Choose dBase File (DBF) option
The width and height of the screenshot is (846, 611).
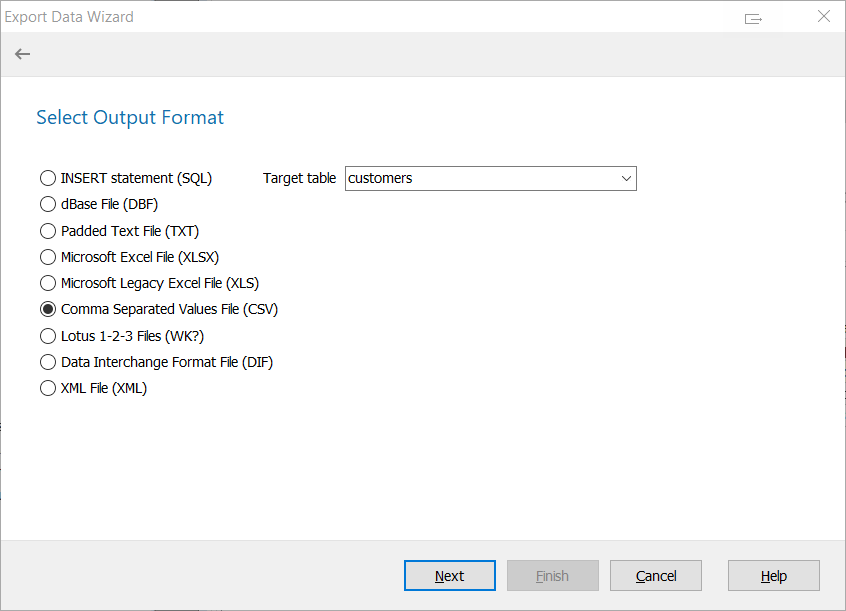click(x=48, y=204)
